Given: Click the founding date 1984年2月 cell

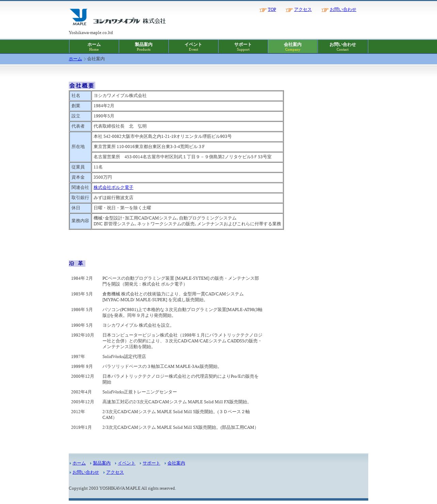Looking at the screenshot, I should tap(187, 106).
